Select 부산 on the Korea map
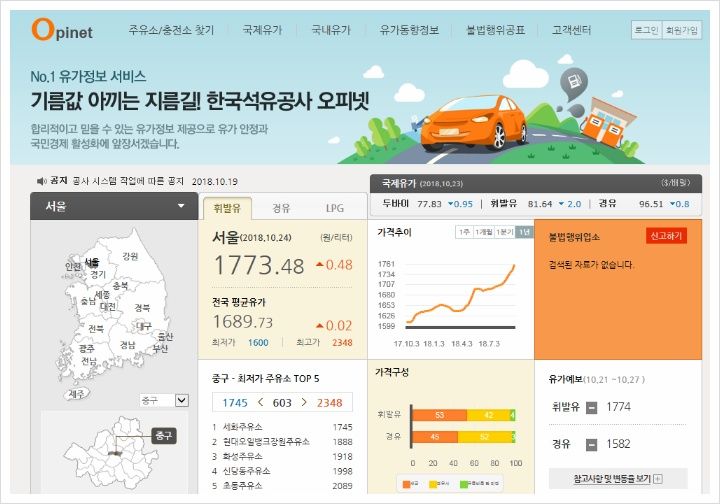 pos(160,349)
